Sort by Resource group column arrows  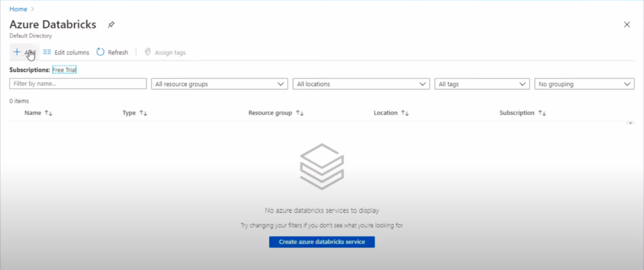[x=300, y=113]
